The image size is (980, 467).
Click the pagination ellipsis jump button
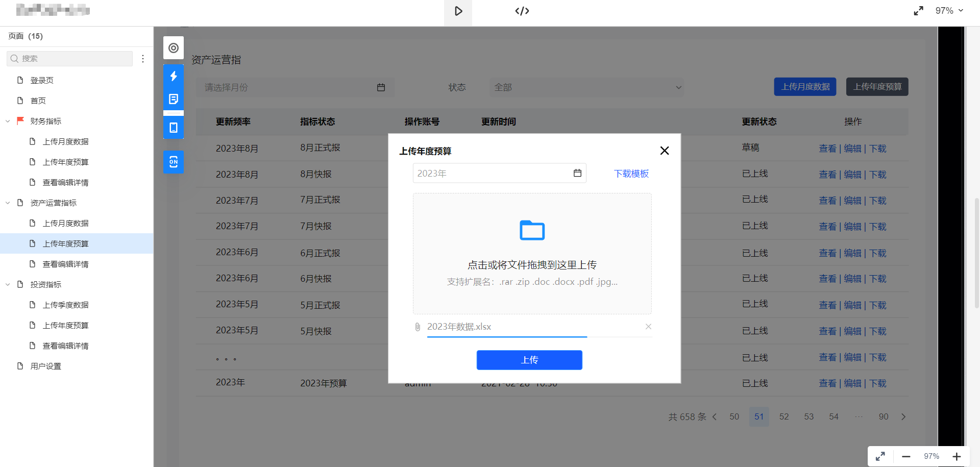coord(859,417)
